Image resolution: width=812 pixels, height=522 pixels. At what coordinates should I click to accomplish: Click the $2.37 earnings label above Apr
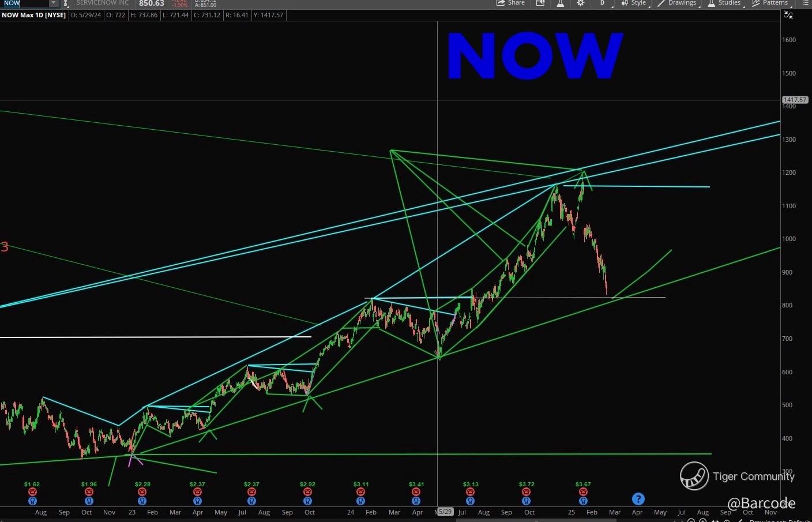pos(197,485)
